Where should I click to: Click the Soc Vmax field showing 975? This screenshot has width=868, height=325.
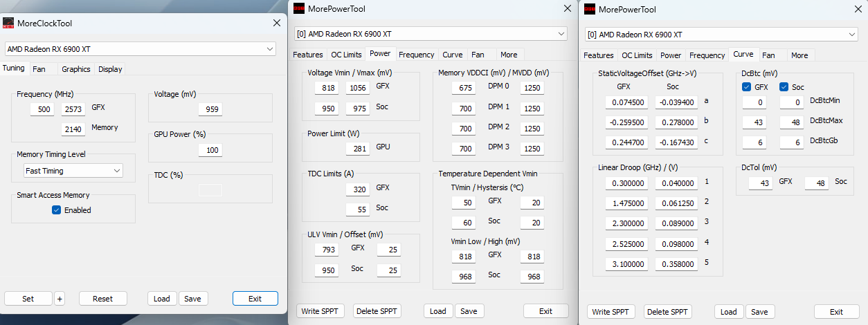tap(358, 109)
